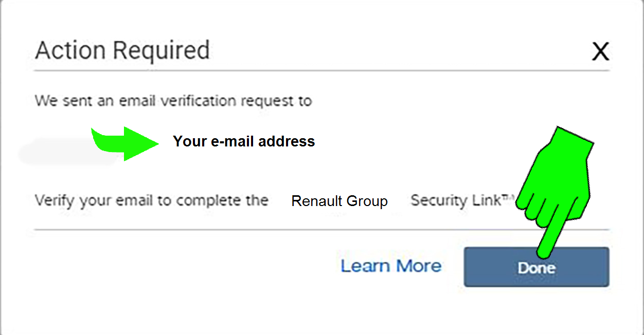Click the word "Security"
Viewport: 644px width, 335px height.
[x=438, y=200]
